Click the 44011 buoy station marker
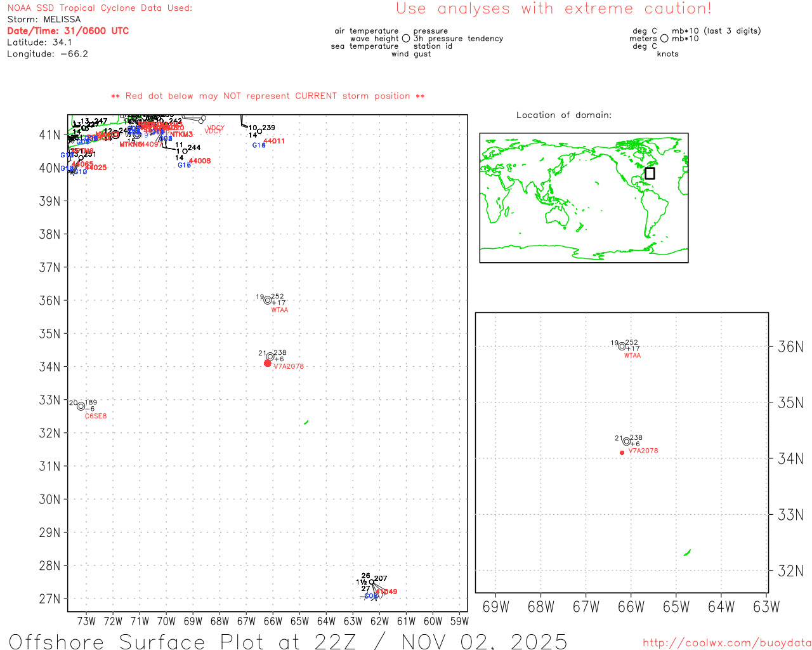This screenshot has width=812, height=650. (x=259, y=131)
